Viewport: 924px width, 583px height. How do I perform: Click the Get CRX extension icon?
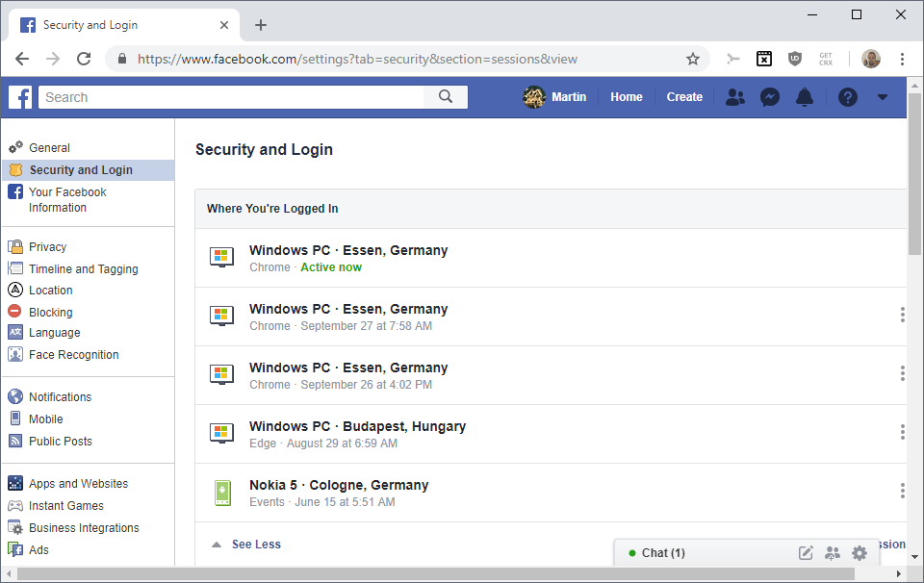826,59
